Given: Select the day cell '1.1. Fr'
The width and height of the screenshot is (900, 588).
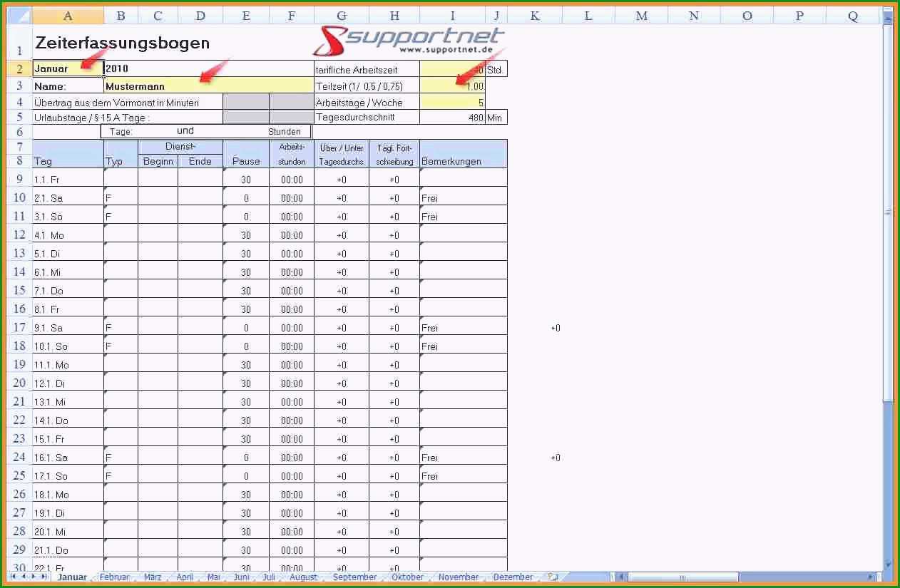Looking at the screenshot, I should pyautogui.click(x=68, y=179).
